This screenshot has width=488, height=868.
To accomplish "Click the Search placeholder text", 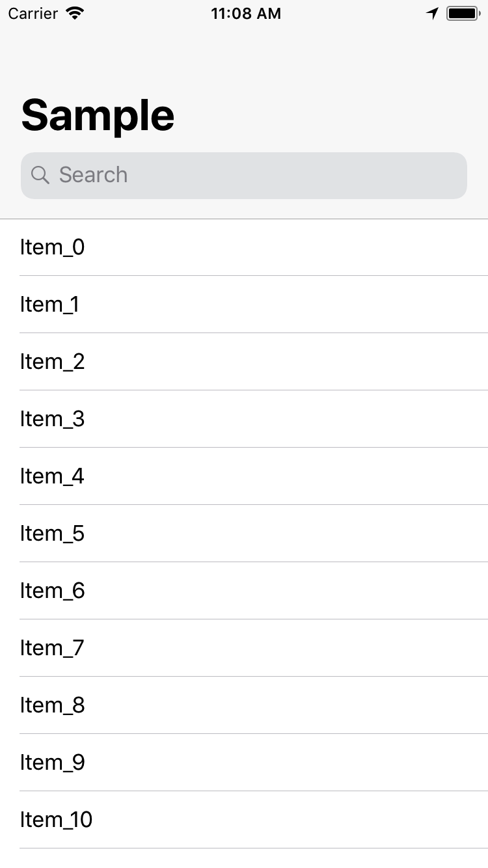I will click(93, 175).
